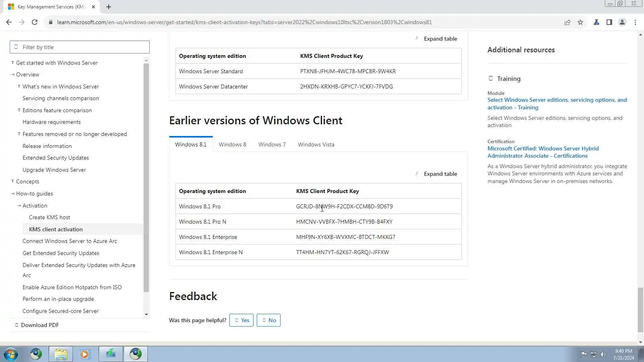Open Release information page
The height and width of the screenshot is (362, 644).
pyautogui.click(x=47, y=146)
